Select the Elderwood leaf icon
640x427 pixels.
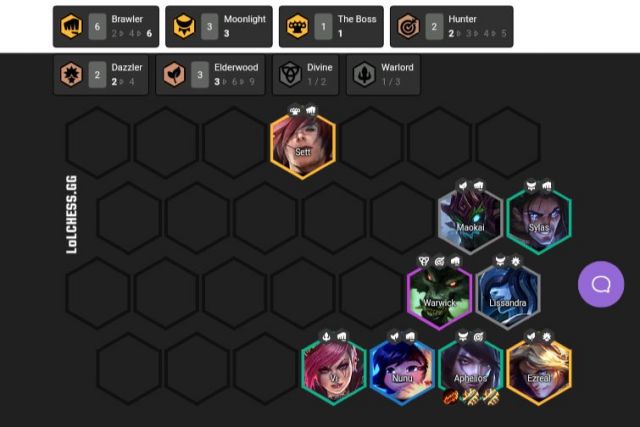tap(174, 75)
